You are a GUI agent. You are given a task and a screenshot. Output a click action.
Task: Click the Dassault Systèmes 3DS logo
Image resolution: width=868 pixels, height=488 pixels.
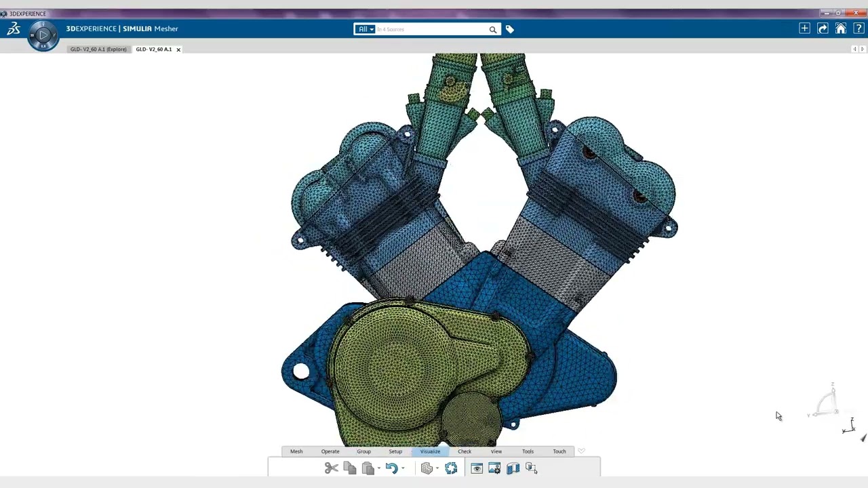click(14, 28)
